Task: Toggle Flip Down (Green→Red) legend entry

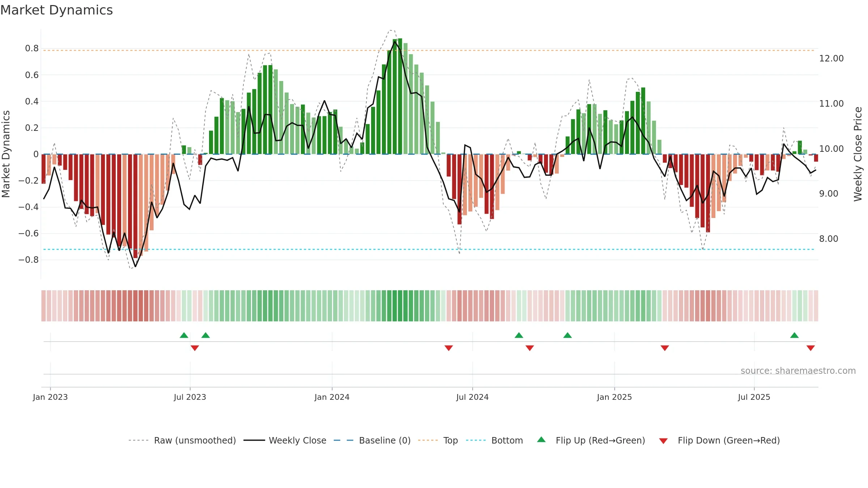Action: click(719, 440)
